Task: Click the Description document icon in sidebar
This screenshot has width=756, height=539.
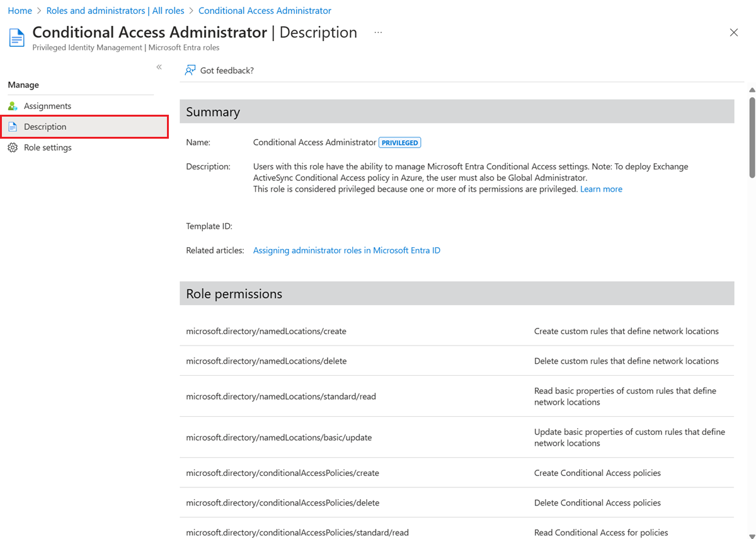Action: (x=13, y=127)
